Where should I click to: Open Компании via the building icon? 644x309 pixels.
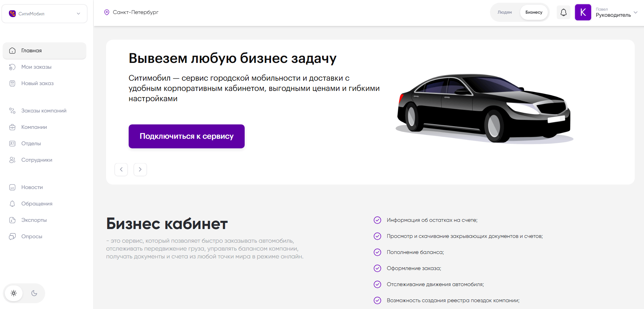[12, 127]
